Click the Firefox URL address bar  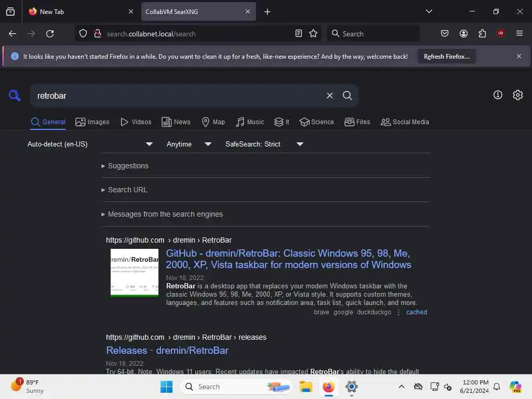click(x=197, y=34)
